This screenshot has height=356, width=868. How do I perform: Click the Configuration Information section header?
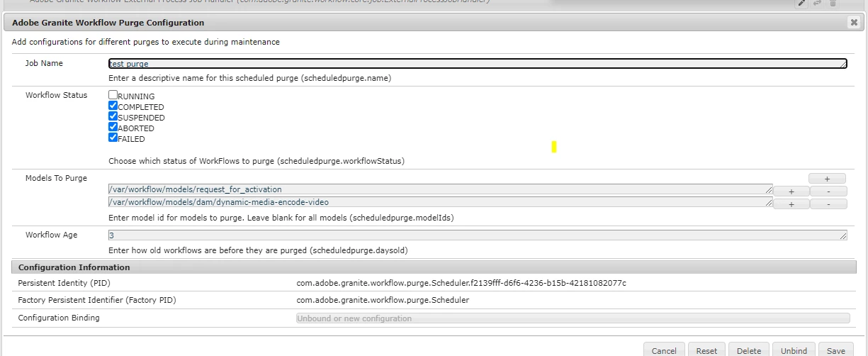pos(433,267)
